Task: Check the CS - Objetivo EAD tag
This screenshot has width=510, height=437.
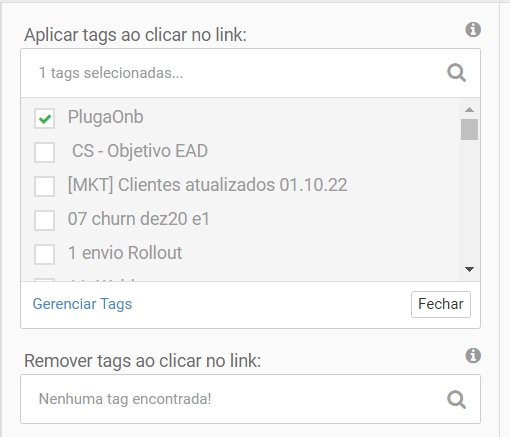Action: tap(44, 152)
